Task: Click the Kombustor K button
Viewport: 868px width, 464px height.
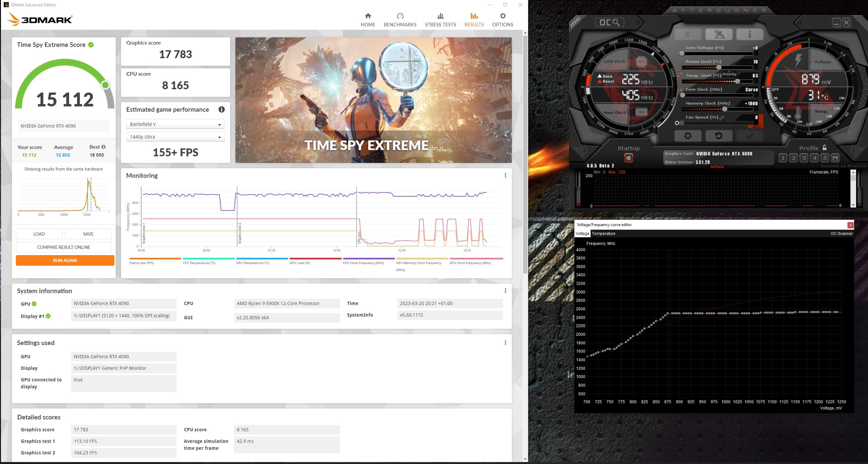Action: tap(687, 34)
